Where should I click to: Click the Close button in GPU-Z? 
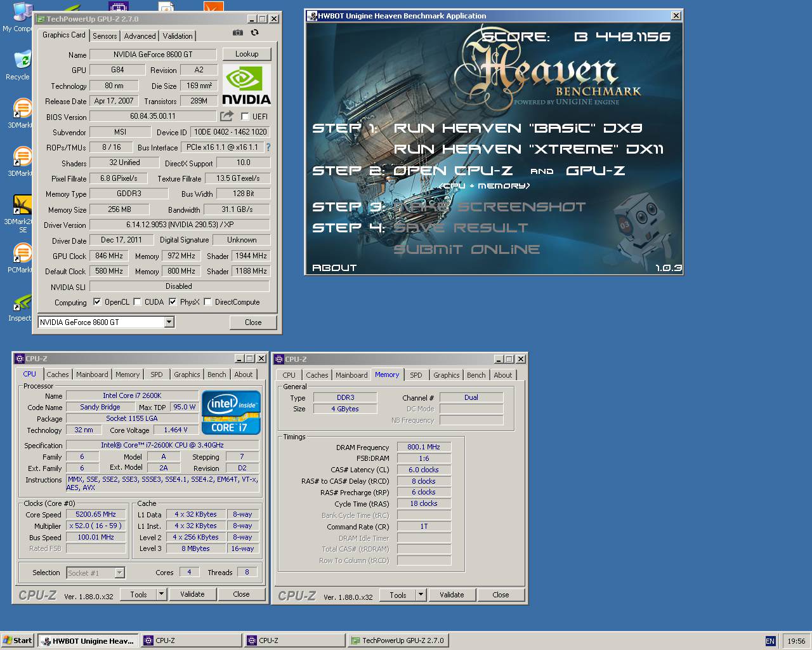click(x=253, y=322)
